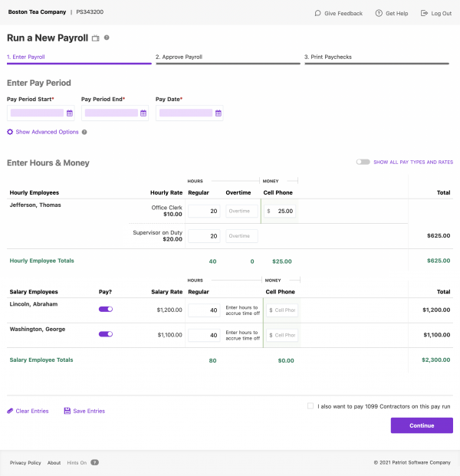The width and height of the screenshot is (460, 476).
Task: Toggle pay switch for Washington, George
Action: 106,334
